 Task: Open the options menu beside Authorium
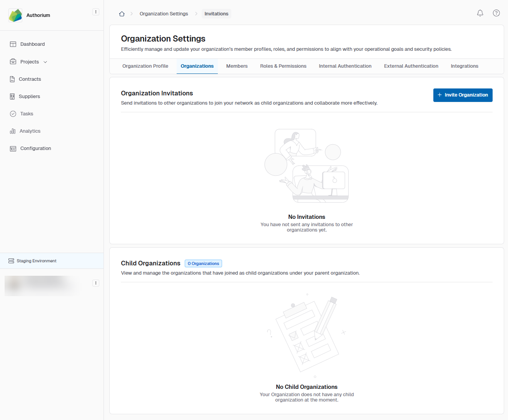click(x=96, y=12)
